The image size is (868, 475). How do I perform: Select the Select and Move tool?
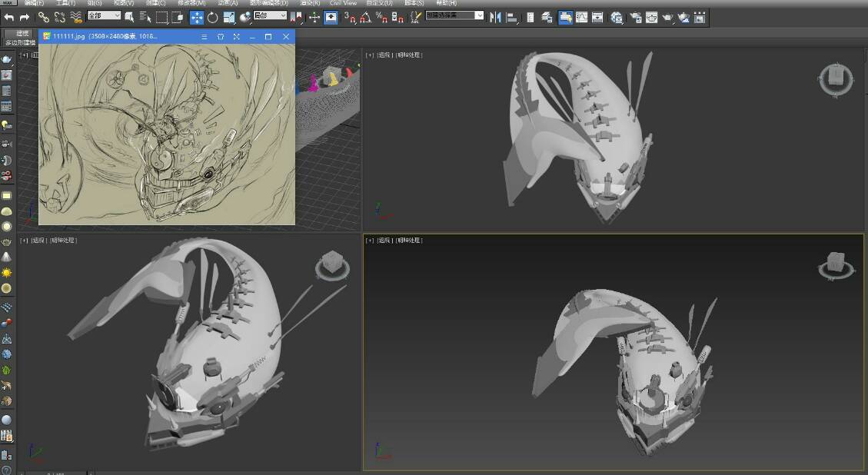[x=196, y=17]
